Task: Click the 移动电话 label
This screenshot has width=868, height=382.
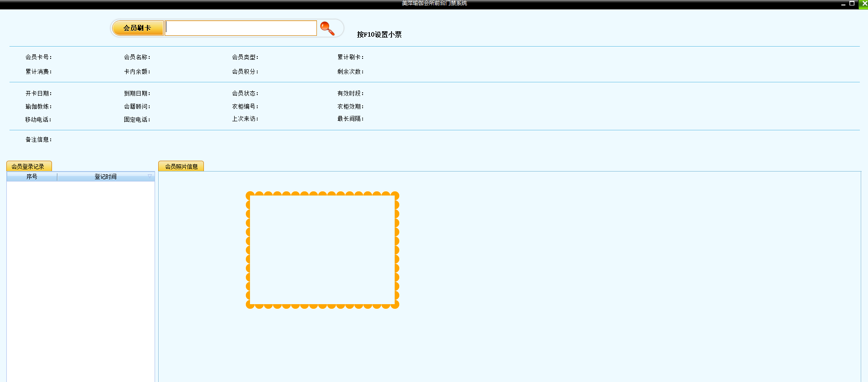Action: tap(38, 119)
